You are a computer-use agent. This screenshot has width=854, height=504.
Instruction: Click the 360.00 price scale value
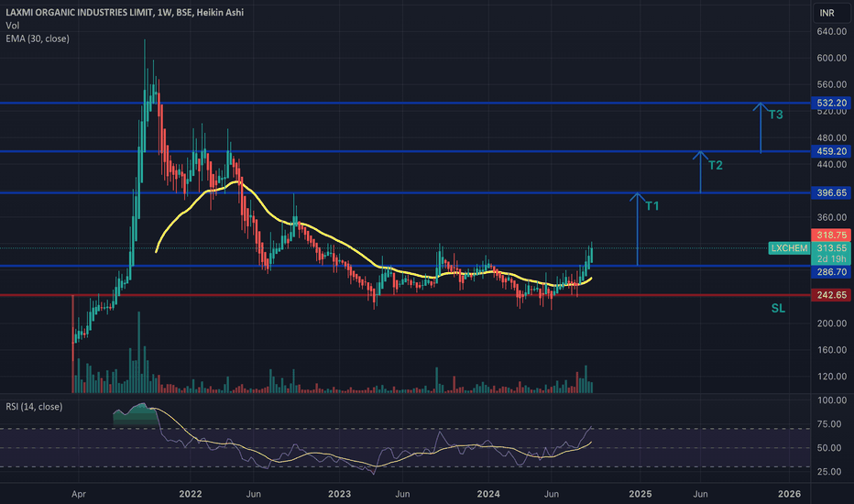pyautogui.click(x=831, y=217)
